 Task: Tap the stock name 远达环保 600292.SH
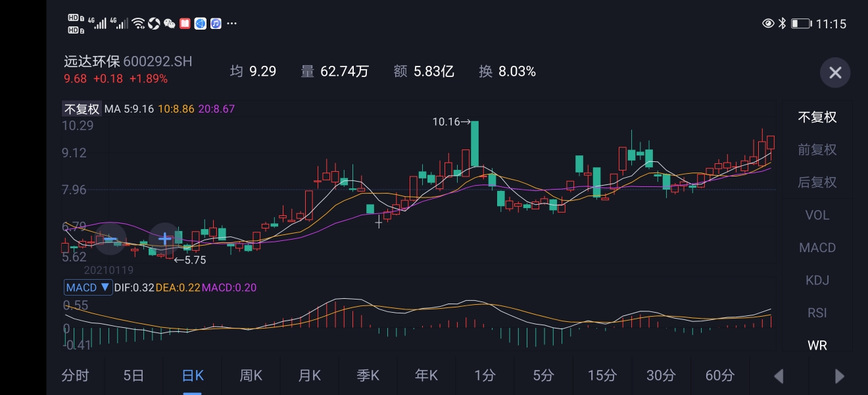127,61
